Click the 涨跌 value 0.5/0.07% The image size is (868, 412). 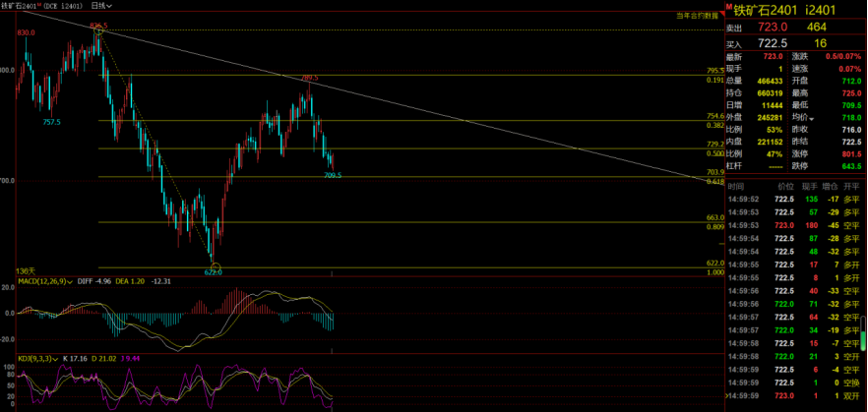point(843,56)
